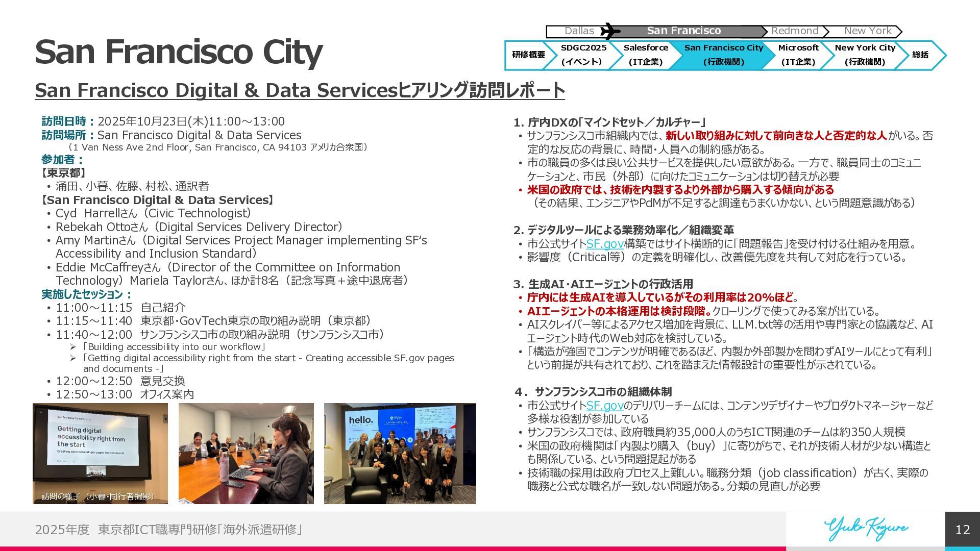Click highlighted San Francisco route segment
This screenshot has height=551, width=980.
(684, 31)
